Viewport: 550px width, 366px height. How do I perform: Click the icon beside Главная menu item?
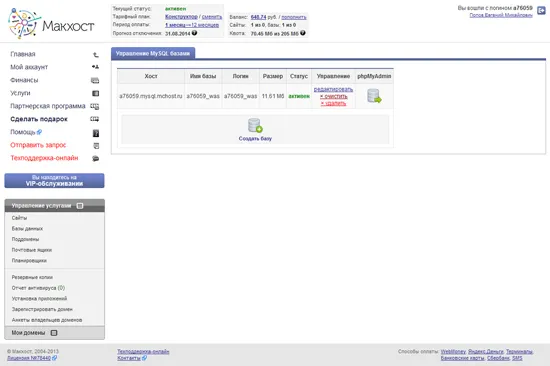tap(95, 54)
